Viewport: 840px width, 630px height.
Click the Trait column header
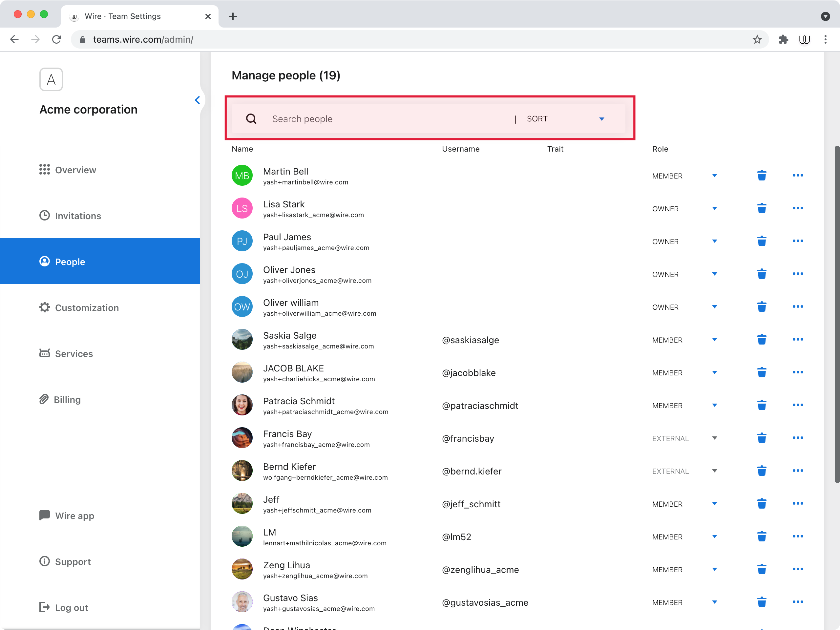[555, 149]
